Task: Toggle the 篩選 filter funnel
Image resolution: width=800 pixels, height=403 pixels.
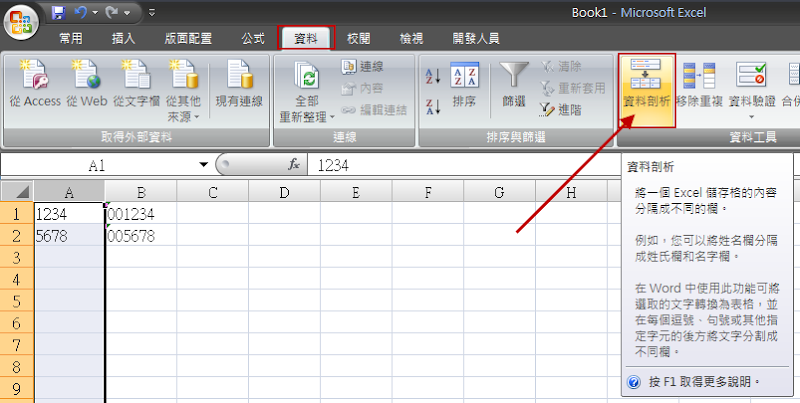Action: point(514,84)
